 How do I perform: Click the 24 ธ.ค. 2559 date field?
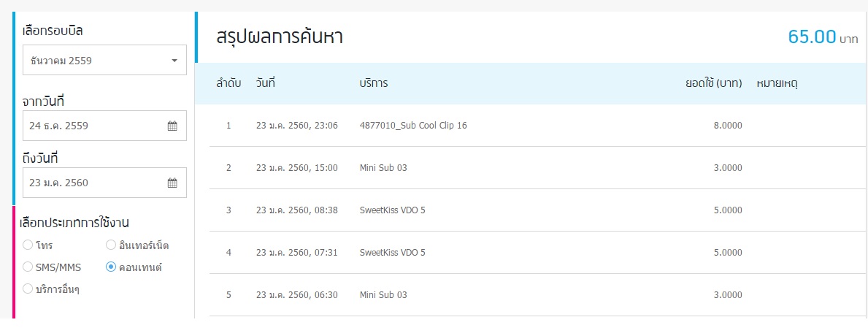pos(104,126)
